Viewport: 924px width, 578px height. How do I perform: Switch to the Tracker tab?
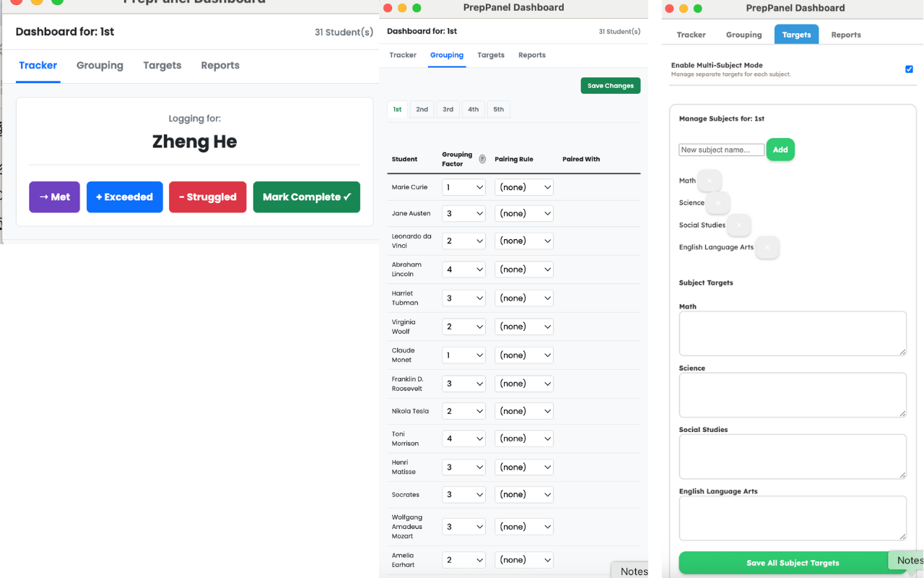tap(691, 35)
